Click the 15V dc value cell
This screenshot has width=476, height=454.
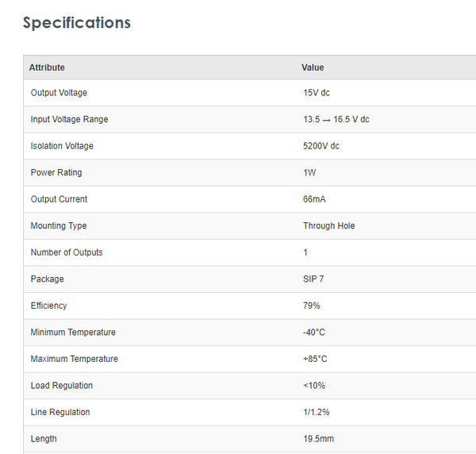coord(317,93)
